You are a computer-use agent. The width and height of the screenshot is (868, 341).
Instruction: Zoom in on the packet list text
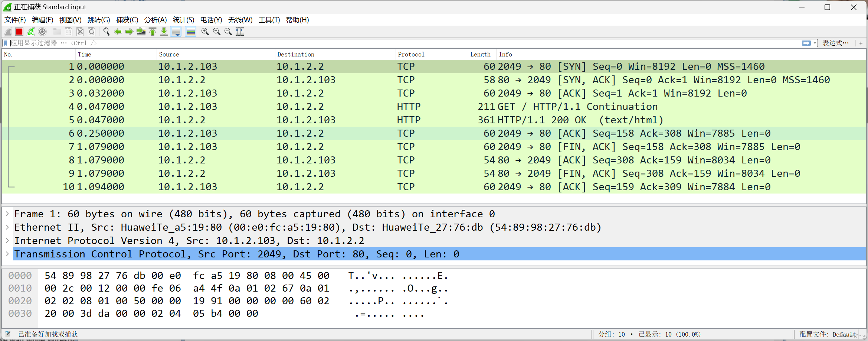coord(205,32)
